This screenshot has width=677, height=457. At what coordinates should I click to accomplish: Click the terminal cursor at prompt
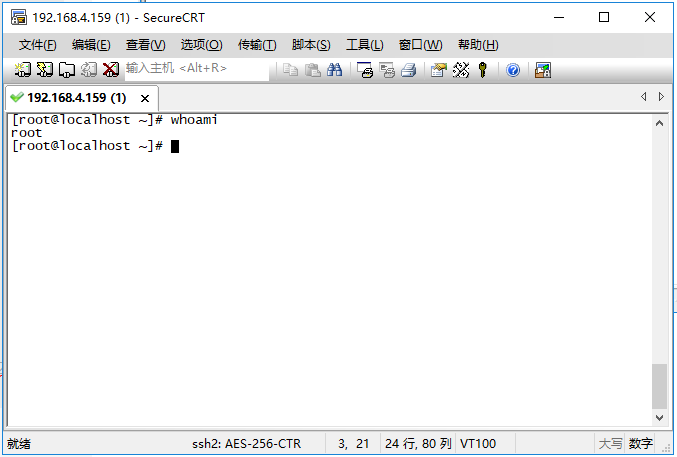coord(175,146)
